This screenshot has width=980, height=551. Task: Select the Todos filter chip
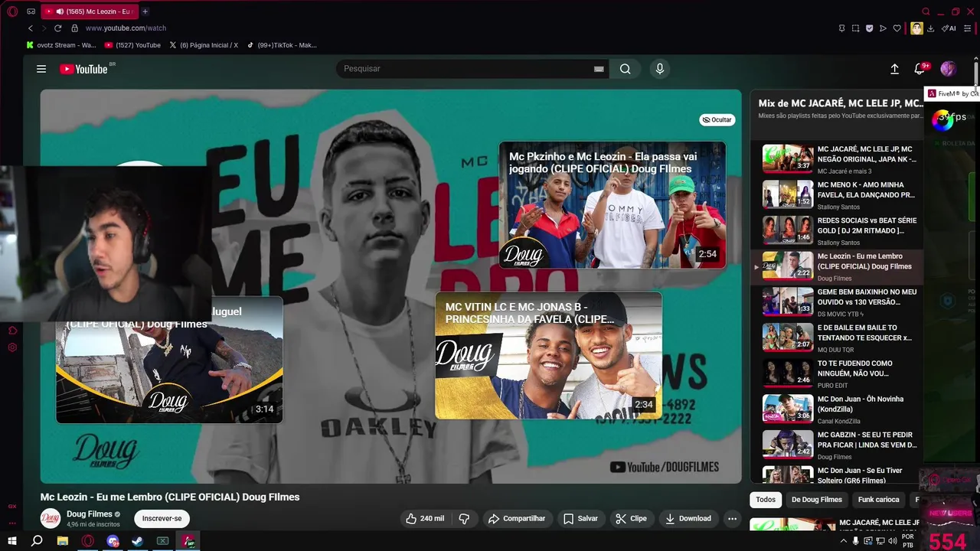pos(766,500)
